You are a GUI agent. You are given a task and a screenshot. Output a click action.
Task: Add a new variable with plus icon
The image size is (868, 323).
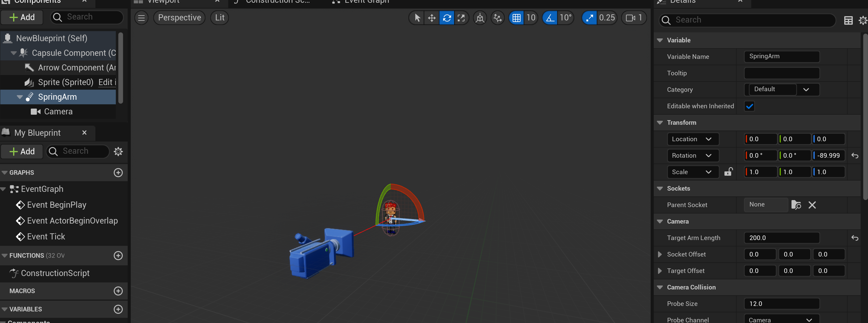pyautogui.click(x=118, y=309)
